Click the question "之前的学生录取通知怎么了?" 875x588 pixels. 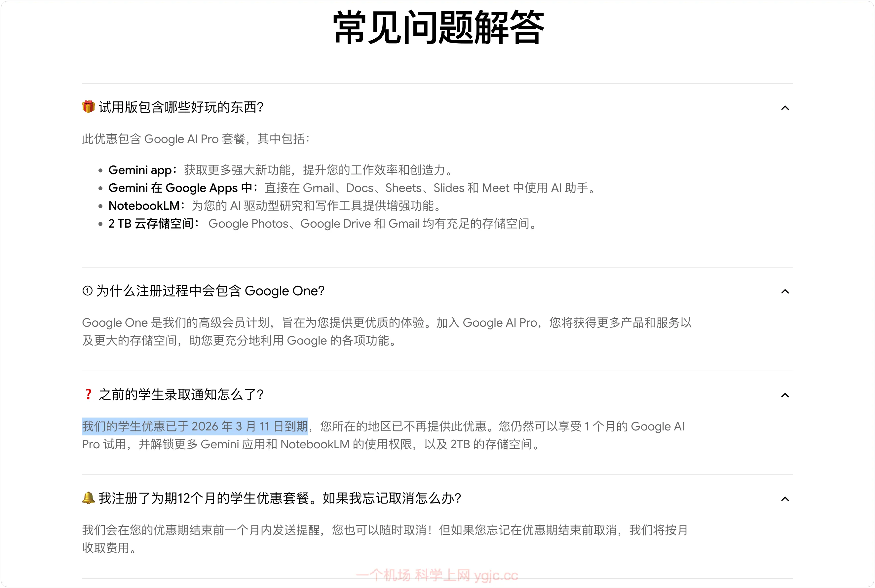(x=181, y=394)
